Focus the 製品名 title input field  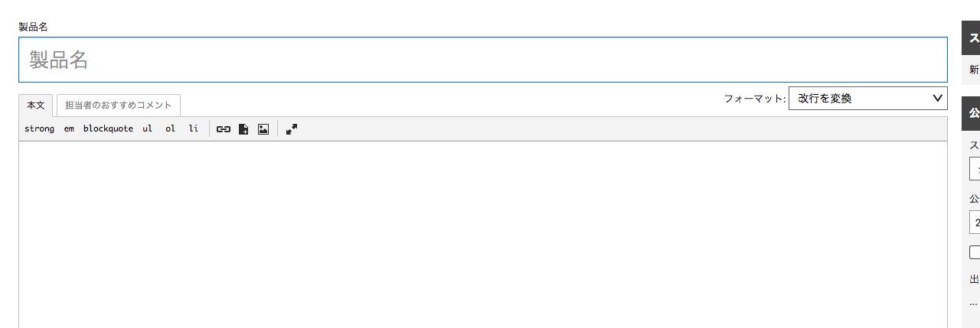(x=483, y=60)
